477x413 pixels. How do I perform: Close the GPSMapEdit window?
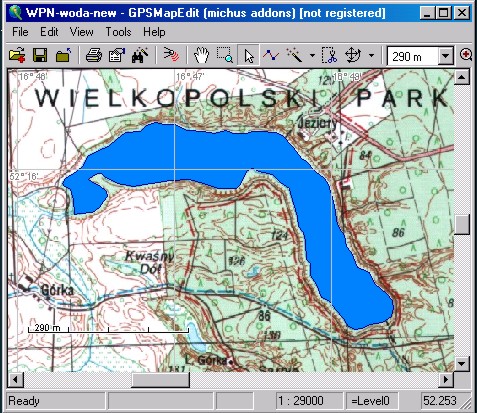point(462,13)
